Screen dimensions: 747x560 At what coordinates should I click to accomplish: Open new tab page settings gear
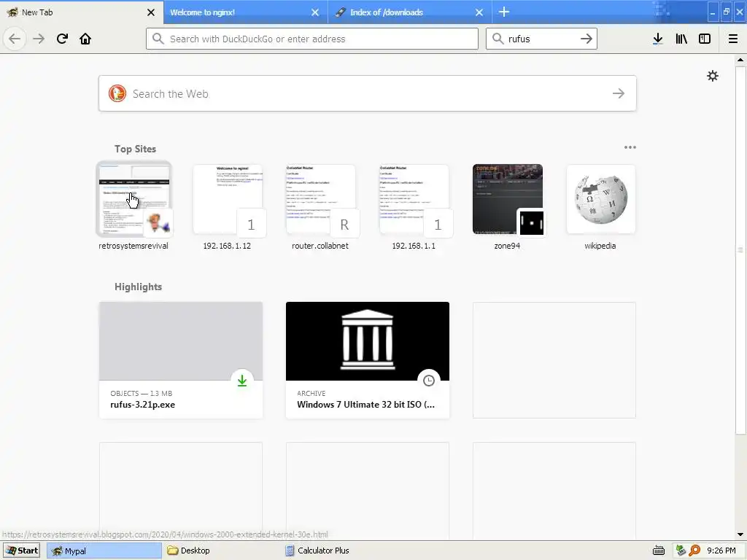[x=712, y=76]
